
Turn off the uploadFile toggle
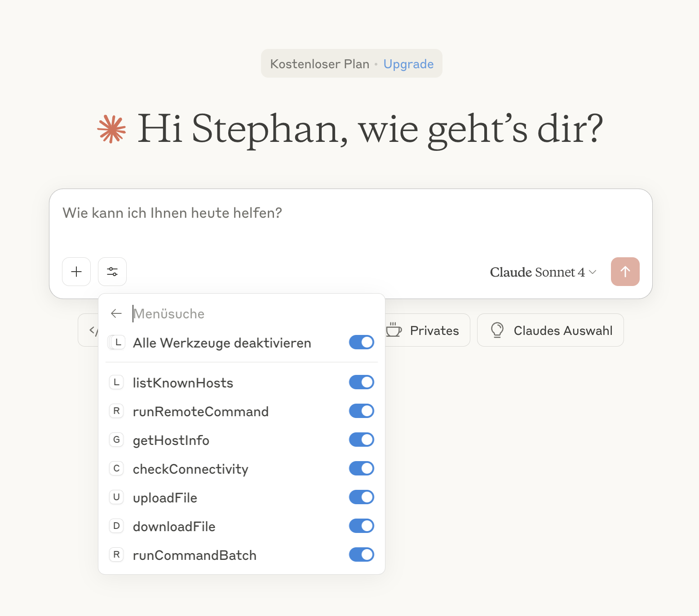coord(361,497)
